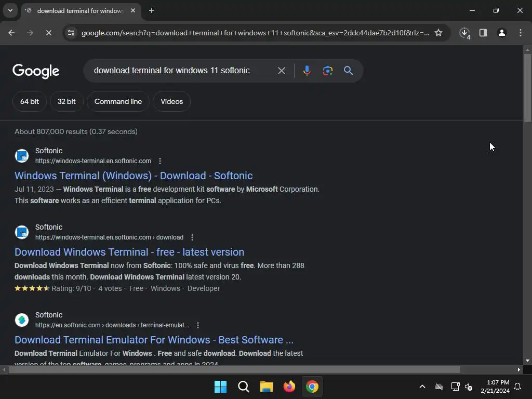Image resolution: width=532 pixels, height=399 pixels.
Task: Open options for the softonic.com › download result
Action: tap(192, 237)
